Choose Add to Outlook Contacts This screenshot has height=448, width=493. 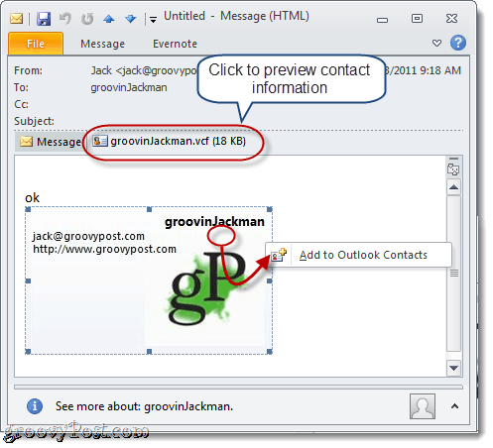click(359, 255)
